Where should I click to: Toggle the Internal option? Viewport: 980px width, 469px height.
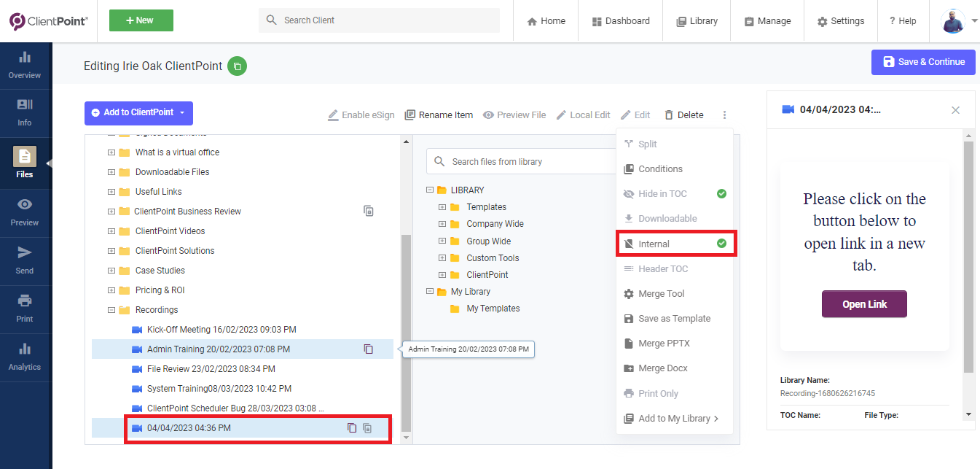675,244
